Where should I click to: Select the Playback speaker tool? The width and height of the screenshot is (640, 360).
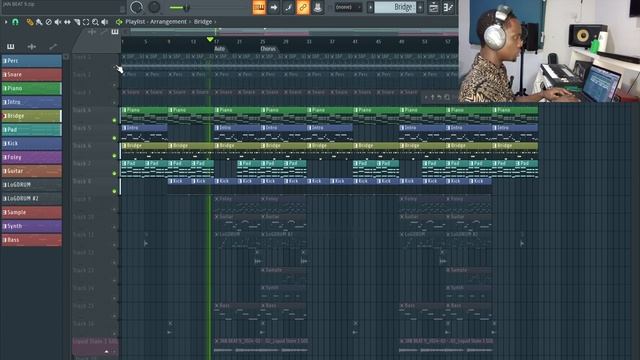click(104, 22)
